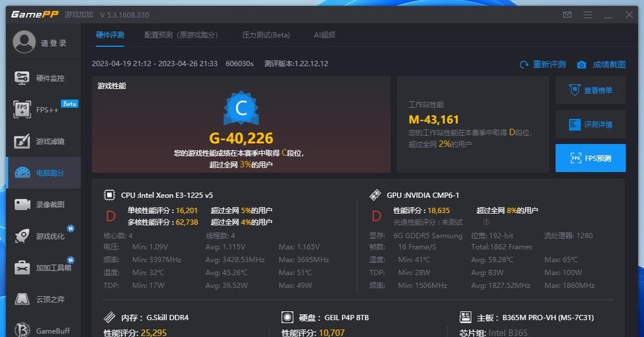Click GPU TDP Max: 100W value
This screenshot has width=644, height=337.
563,272
